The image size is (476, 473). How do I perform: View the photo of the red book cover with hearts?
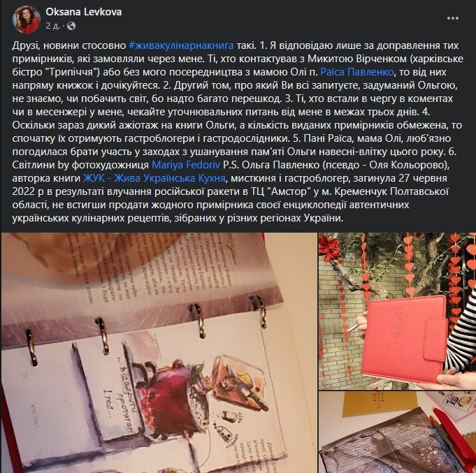[x=398, y=312]
